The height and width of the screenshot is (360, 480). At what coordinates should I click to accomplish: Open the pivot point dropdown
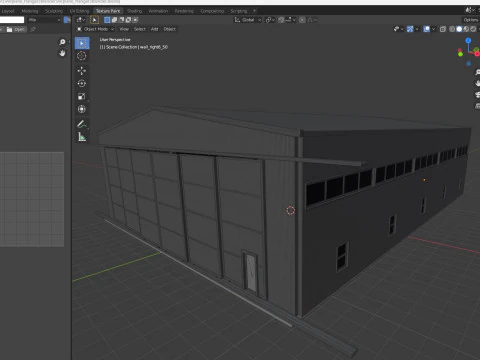coord(270,20)
